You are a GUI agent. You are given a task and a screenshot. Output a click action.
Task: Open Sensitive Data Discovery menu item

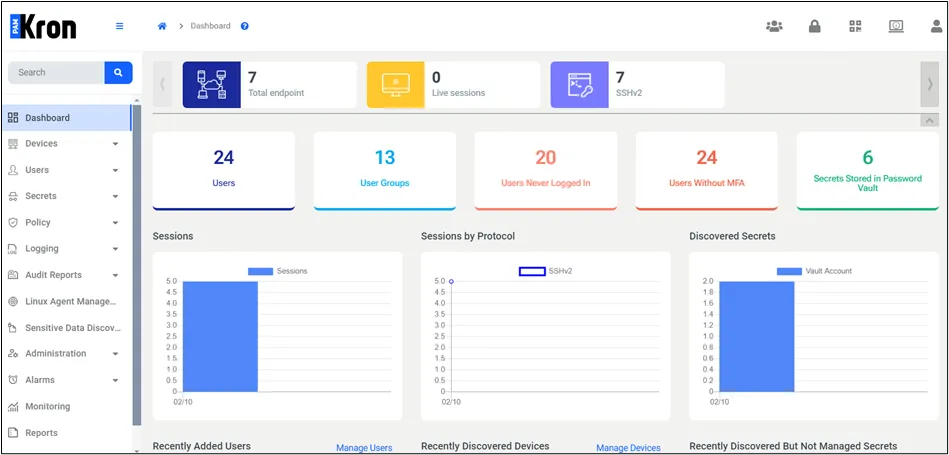pyautogui.click(x=66, y=328)
